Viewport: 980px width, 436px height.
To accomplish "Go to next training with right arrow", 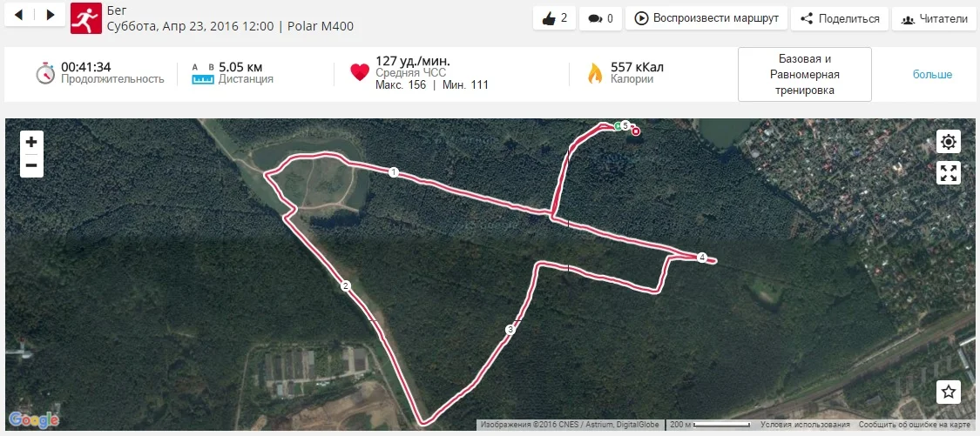I will (x=51, y=15).
